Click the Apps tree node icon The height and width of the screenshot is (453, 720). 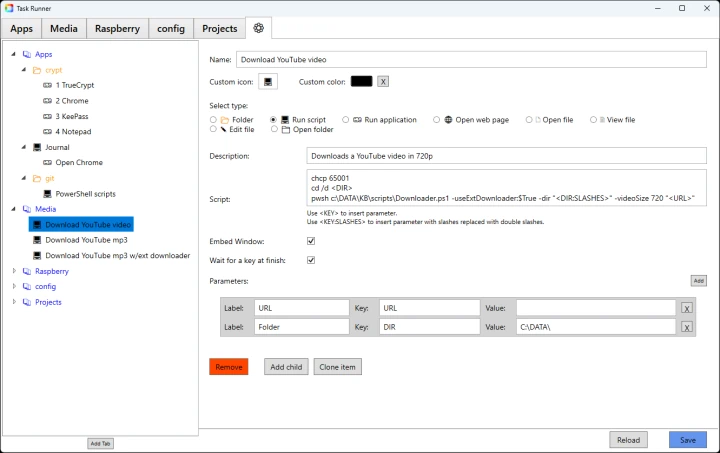coord(27,54)
